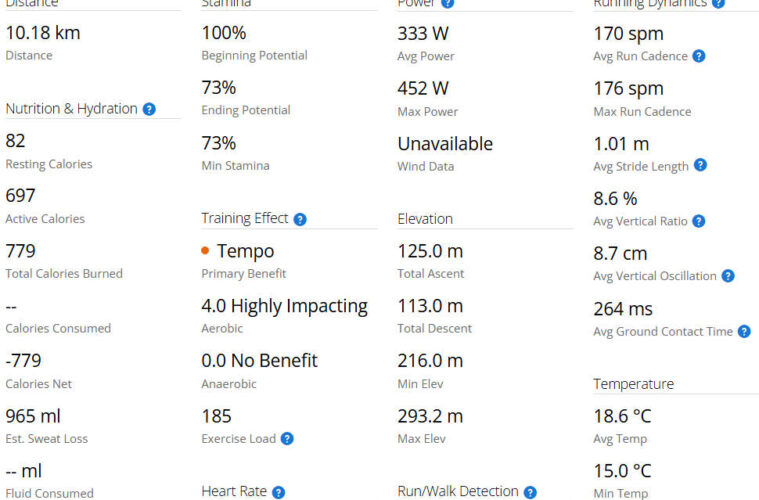This screenshot has height=500, width=759.
Task: Show help for Avg Stride Length
Action: 700,165
